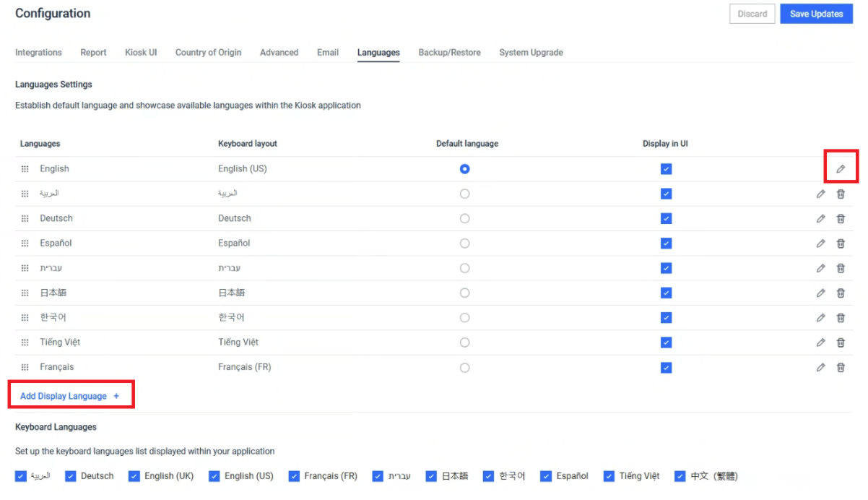Image resolution: width=868 pixels, height=500 pixels.
Task: Click the pencil edit icon for English
Action: coord(841,169)
